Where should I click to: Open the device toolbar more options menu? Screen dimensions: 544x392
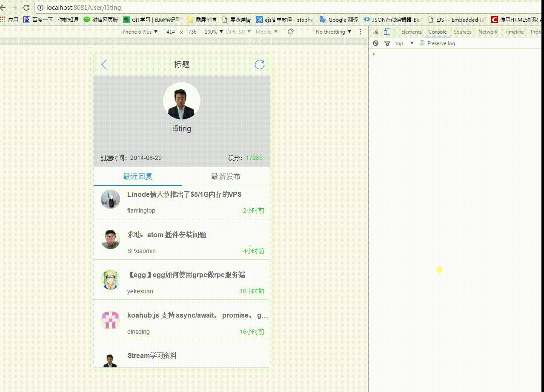(x=361, y=32)
